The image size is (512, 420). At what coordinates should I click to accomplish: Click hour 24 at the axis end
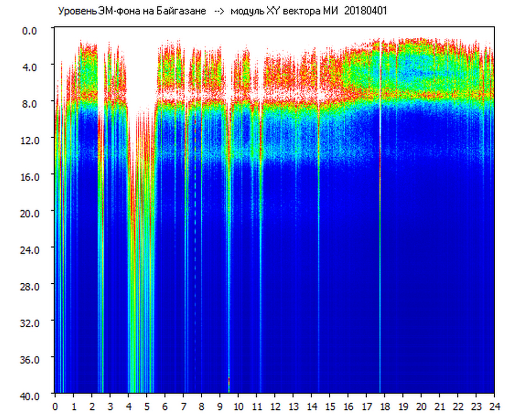click(494, 406)
